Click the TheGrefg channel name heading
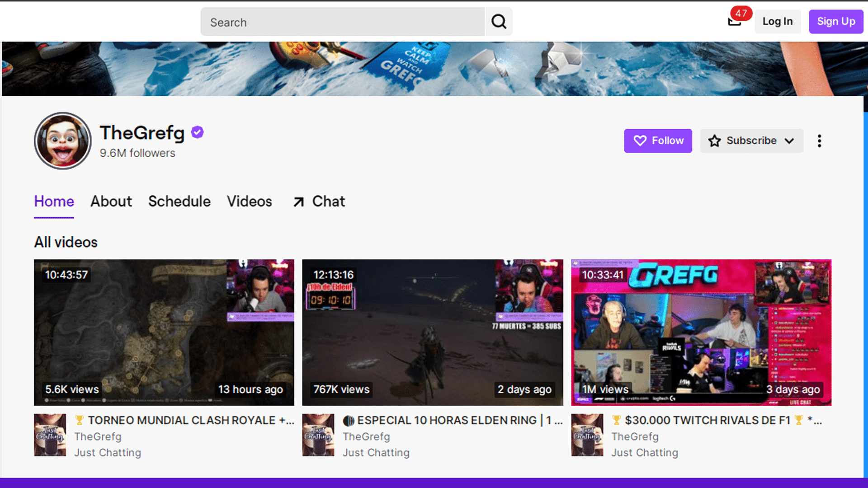868x488 pixels. pyautogui.click(x=142, y=133)
